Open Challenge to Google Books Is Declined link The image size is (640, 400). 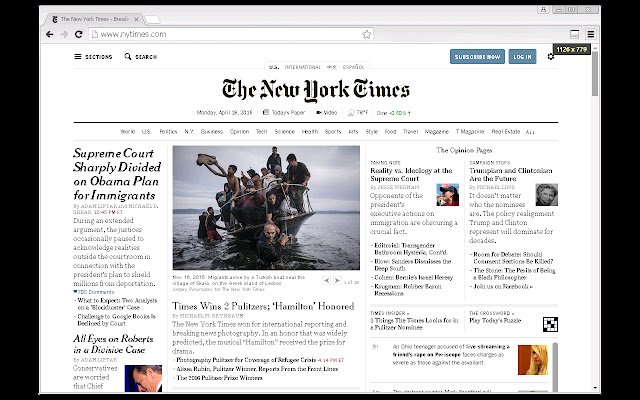117,320
